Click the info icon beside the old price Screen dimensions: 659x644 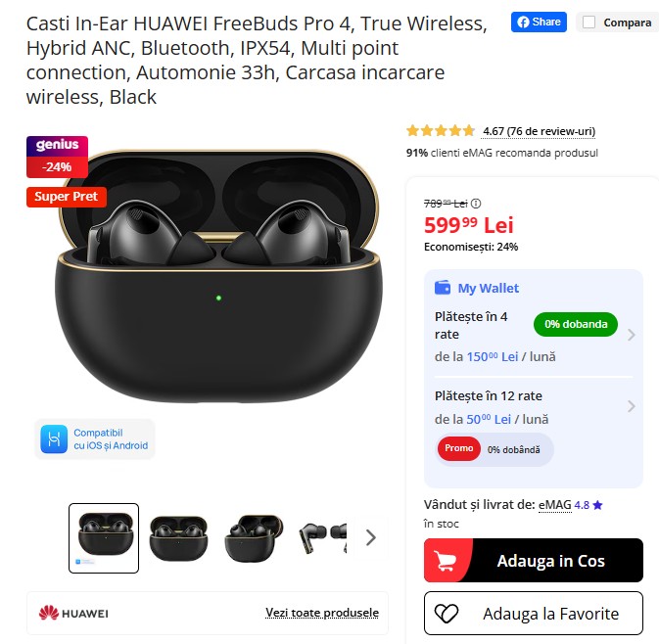click(476, 204)
